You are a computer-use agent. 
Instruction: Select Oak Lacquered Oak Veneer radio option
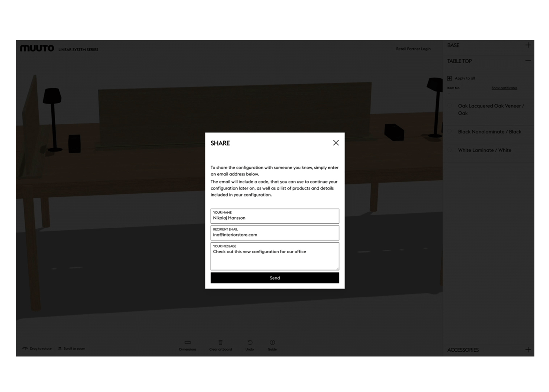450,106
